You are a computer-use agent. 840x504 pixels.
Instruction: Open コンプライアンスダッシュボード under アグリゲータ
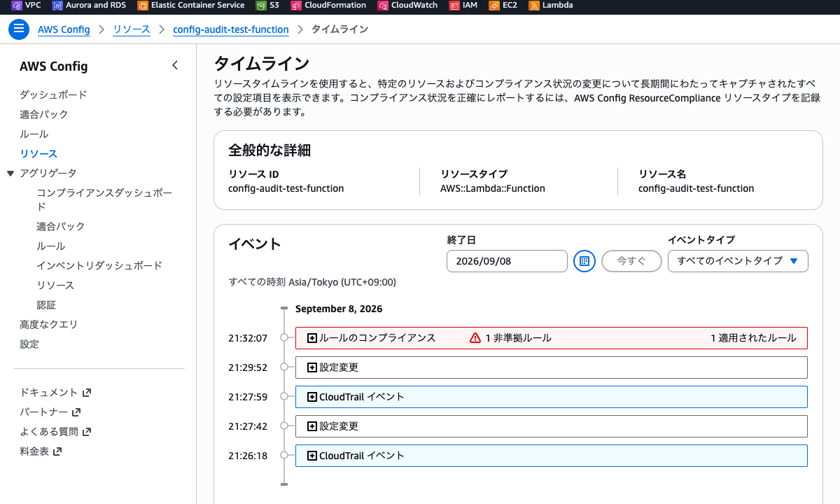tap(104, 199)
